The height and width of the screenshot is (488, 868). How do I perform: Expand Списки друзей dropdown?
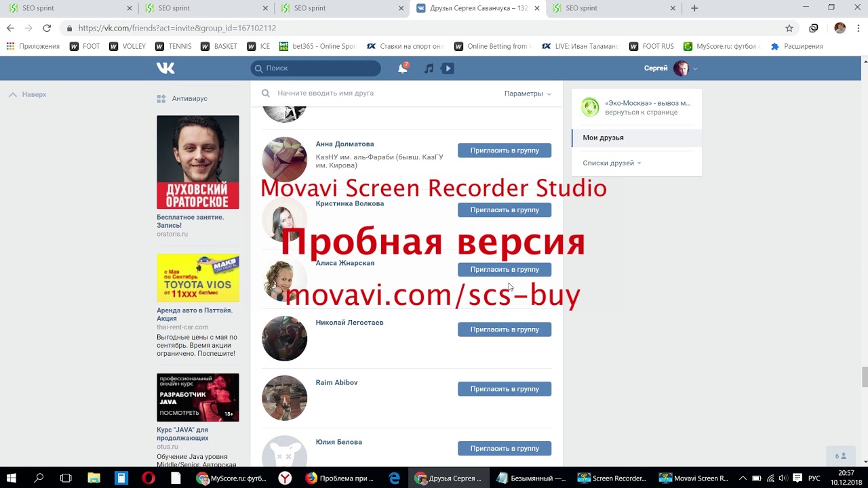(612, 163)
